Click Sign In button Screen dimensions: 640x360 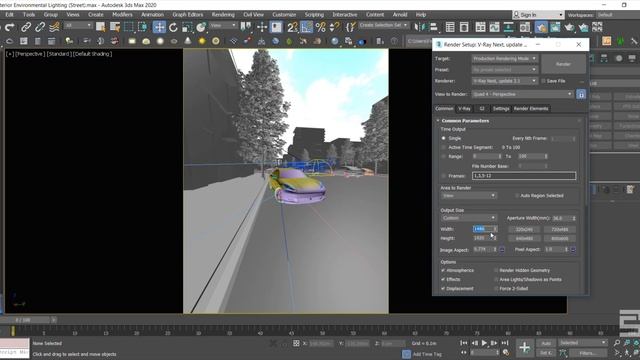click(538, 15)
